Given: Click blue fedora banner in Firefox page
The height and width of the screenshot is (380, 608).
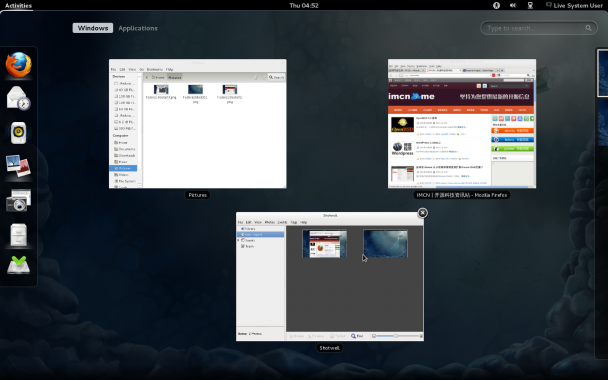Looking at the screenshot, I should pos(513,140).
